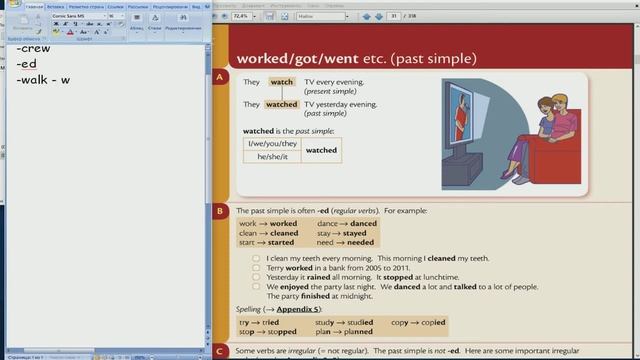The image size is (640, 360).
Task: Open the underline style dropdown arrow
Action: pyautogui.click(x=82, y=24)
